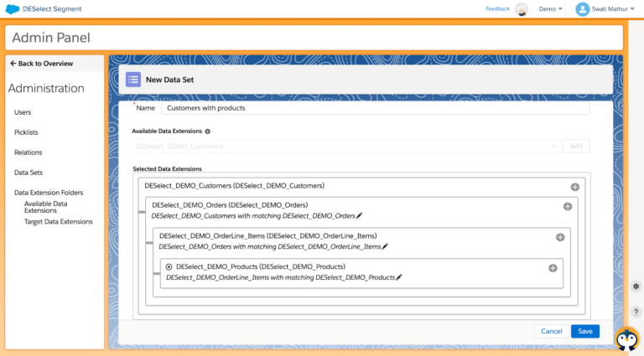Open the Available Data Extensions dropdown
Viewport: 644px width, 356px height.
[345, 147]
